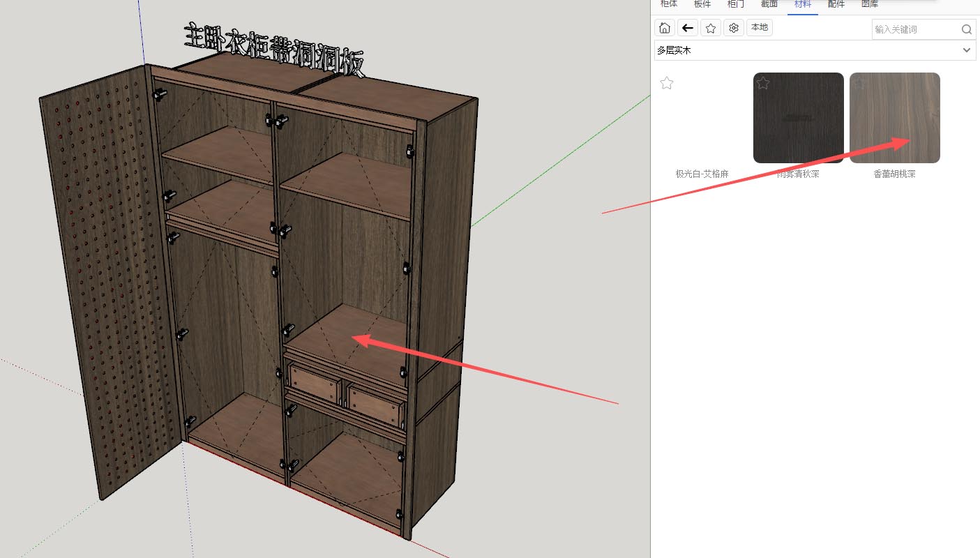Click the home icon in materials panel
Viewport: 980px width, 558px height.
point(665,28)
